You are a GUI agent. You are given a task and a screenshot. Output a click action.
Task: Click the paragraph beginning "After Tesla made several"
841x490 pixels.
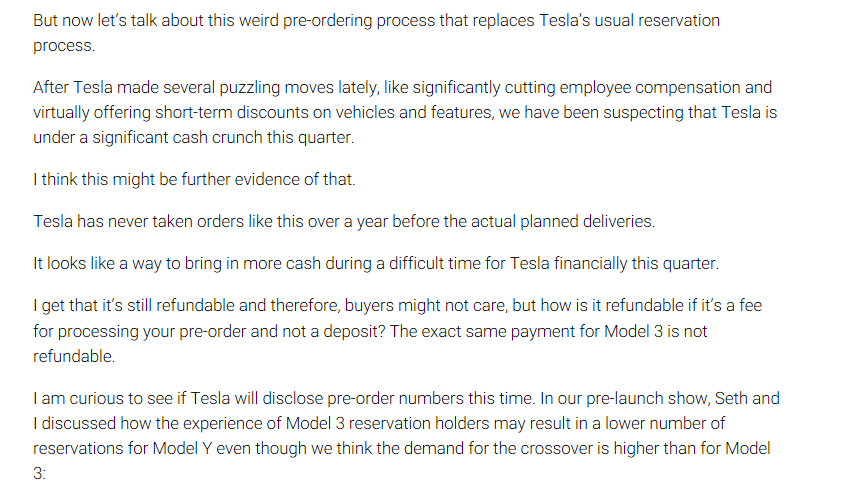[x=405, y=112]
